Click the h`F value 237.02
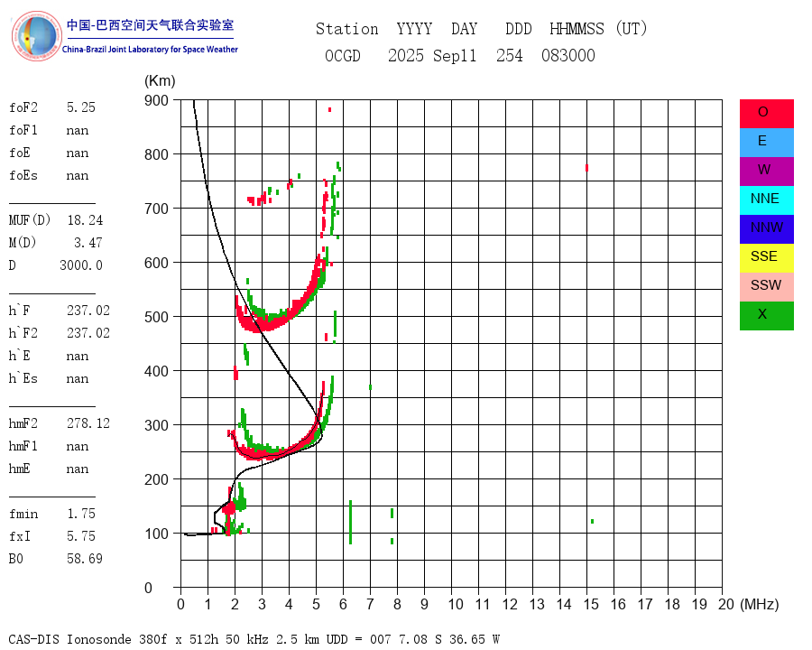The image size is (812, 650). click(88, 311)
